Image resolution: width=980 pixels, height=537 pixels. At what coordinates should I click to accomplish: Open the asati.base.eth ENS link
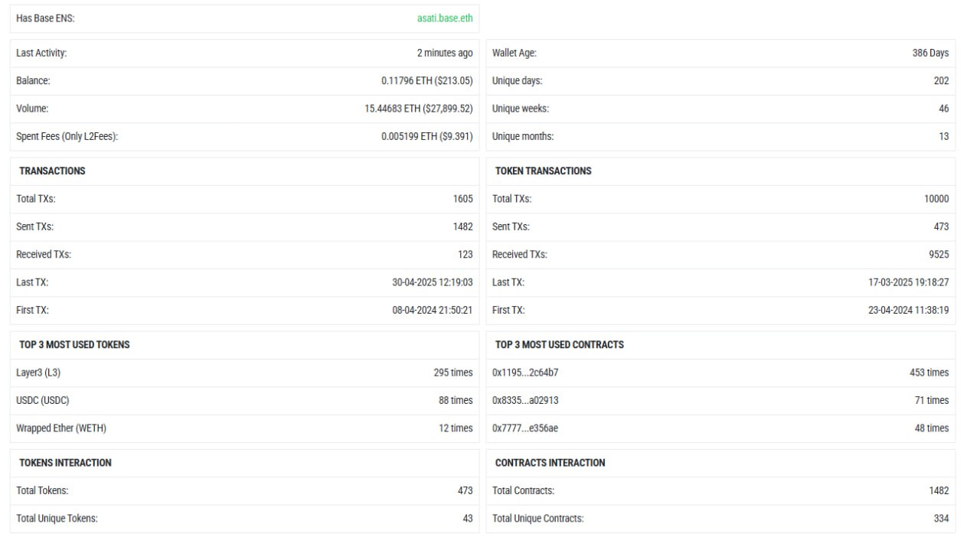click(x=445, y=18)
